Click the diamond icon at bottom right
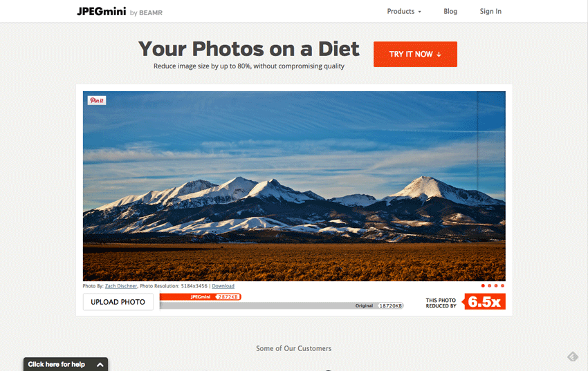588x371 pixels. 573,356
